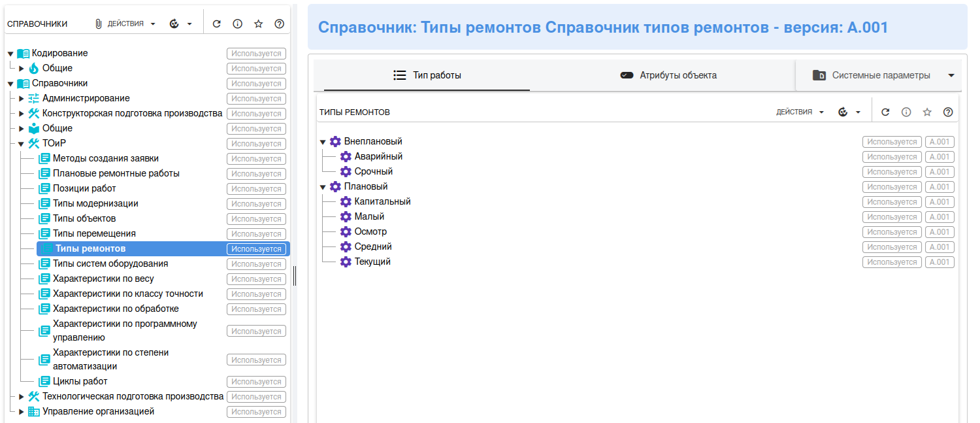
Task: Click the paperclip attachment icon in Справочники toolbar
Action: (x=99, y=24)
